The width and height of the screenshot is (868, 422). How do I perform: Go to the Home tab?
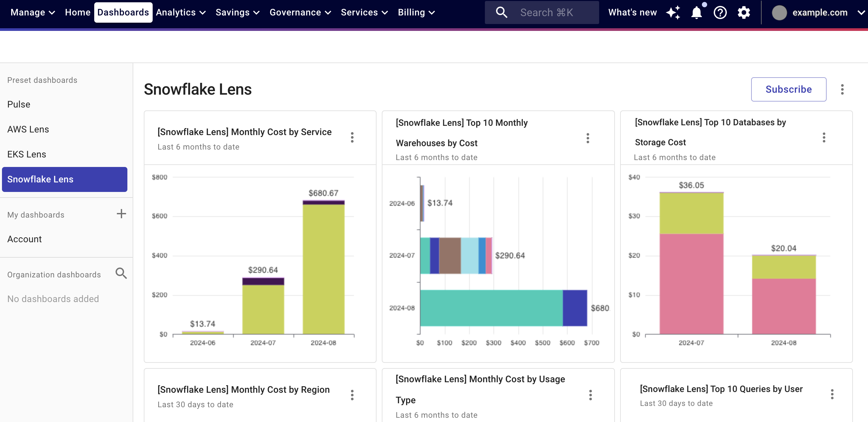coord(77,12)
